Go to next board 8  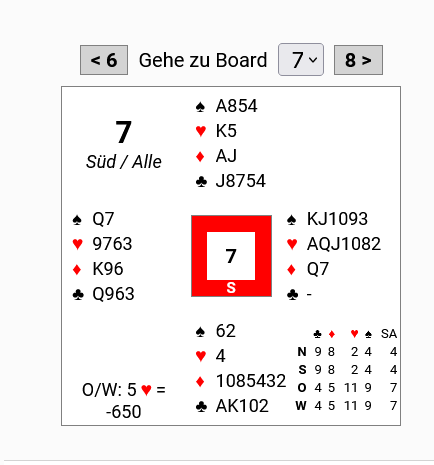pyautogui.click(x=358, y=60)
